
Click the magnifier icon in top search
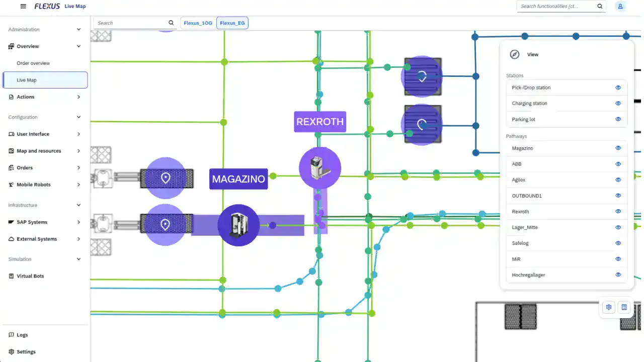[600, 6]
